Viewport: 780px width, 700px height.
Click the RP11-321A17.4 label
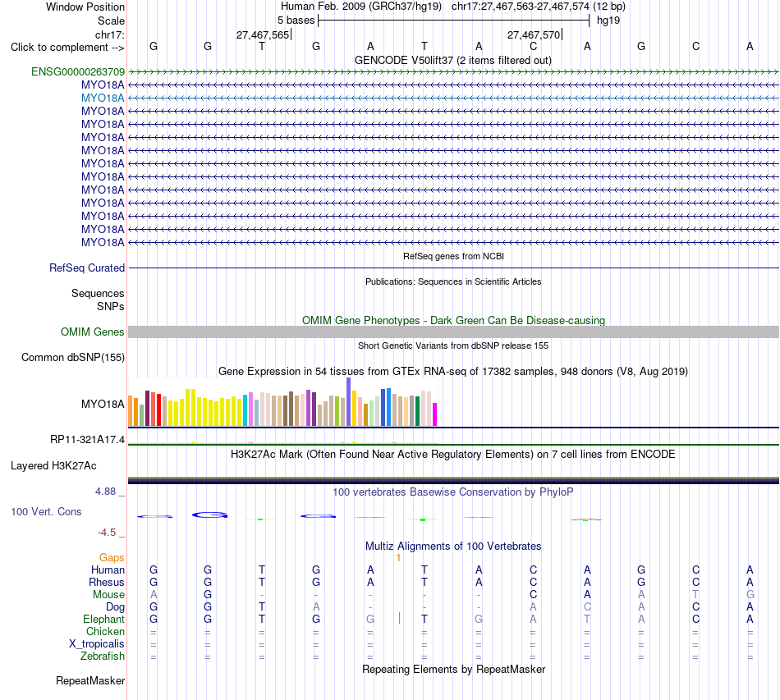click(87, 440)
